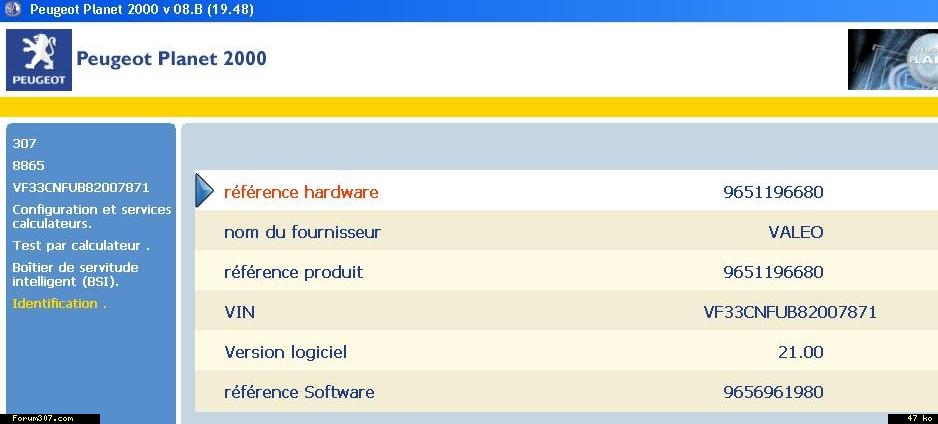Go to Test par calculateur
Image resolution: width=938 pixels, height=424 pixels.
[81, 246]
